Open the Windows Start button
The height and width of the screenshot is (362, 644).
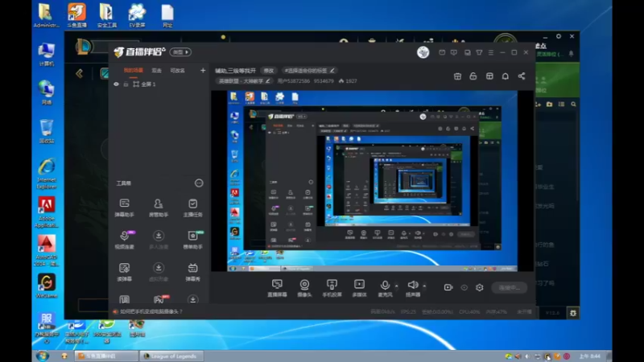click(43, 356)
